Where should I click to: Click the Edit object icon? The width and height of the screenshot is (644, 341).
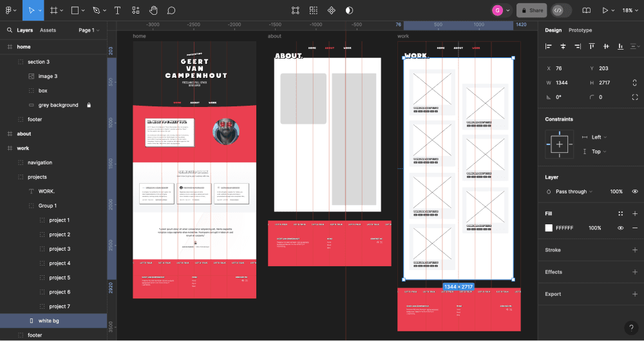tap(296, 10)
